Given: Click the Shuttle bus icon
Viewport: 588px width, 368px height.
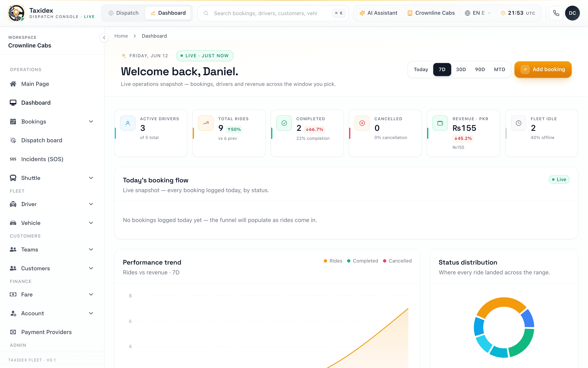Looking at the screenshot, I should click(x=13, y=178).
